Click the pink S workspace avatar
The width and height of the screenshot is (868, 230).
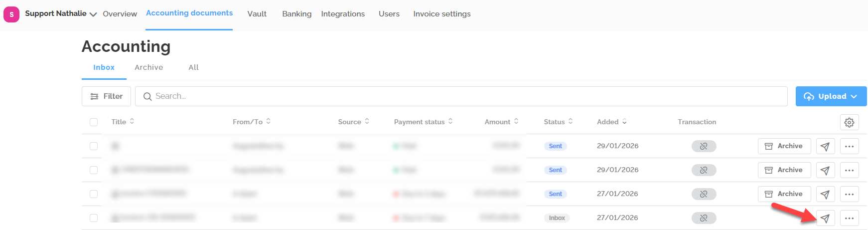click(x=11, y=14)
